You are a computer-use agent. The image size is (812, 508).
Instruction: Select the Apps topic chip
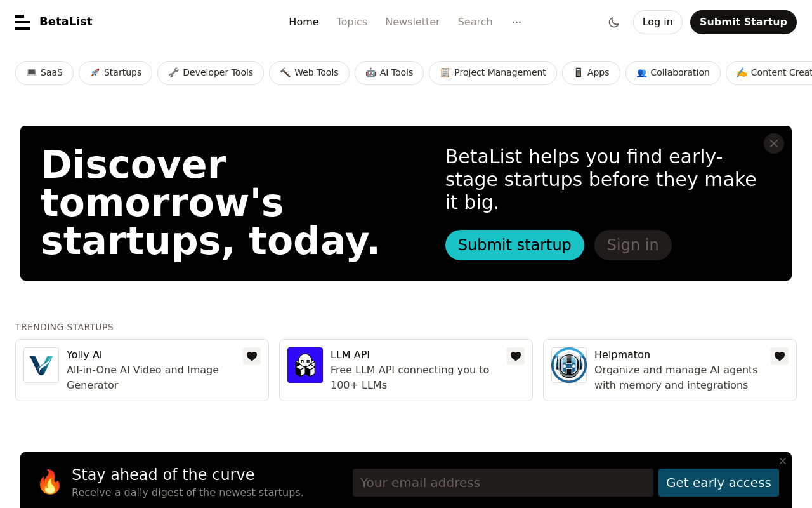(591, 73)
